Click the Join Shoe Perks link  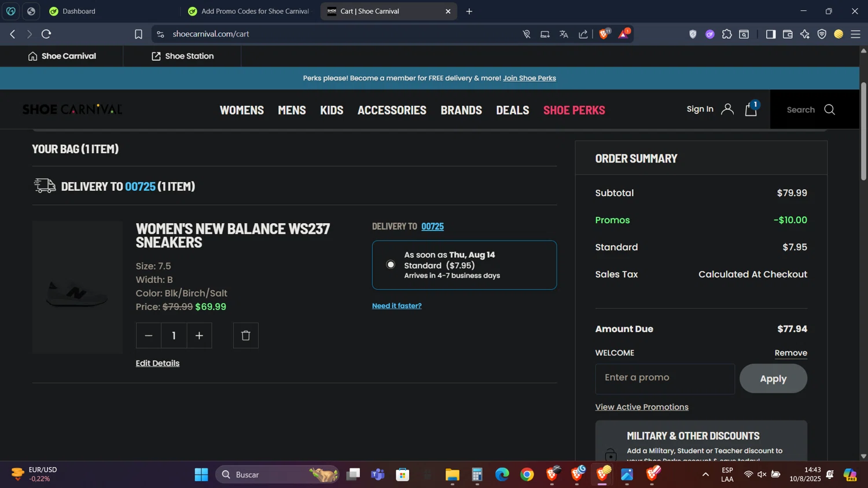pos(529,78)
